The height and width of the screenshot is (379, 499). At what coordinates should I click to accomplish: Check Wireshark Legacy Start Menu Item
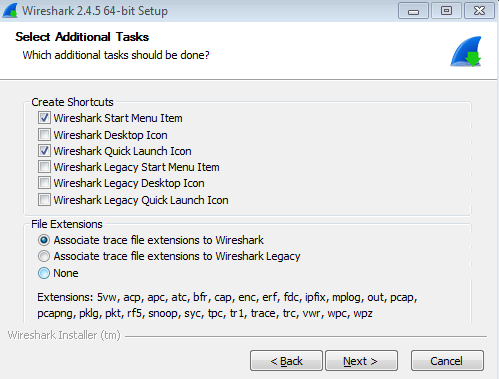[x=44, y=167]
